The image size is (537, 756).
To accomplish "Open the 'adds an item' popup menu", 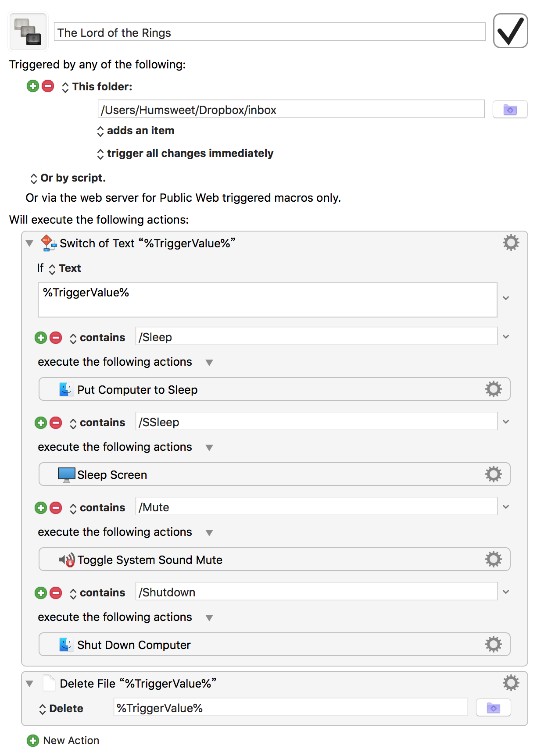I will coord(136,131).
